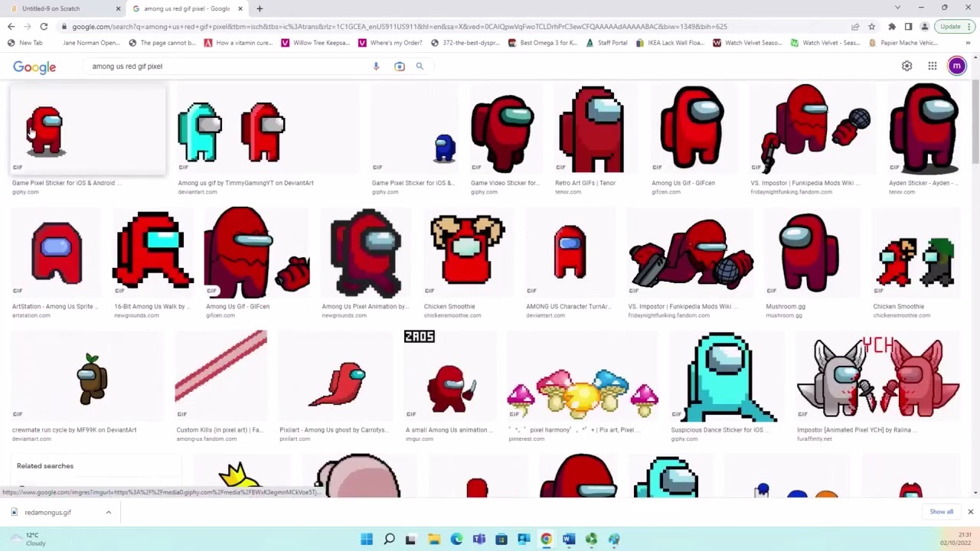
Task: Open a new browser tab
Action: pos(260,8)
